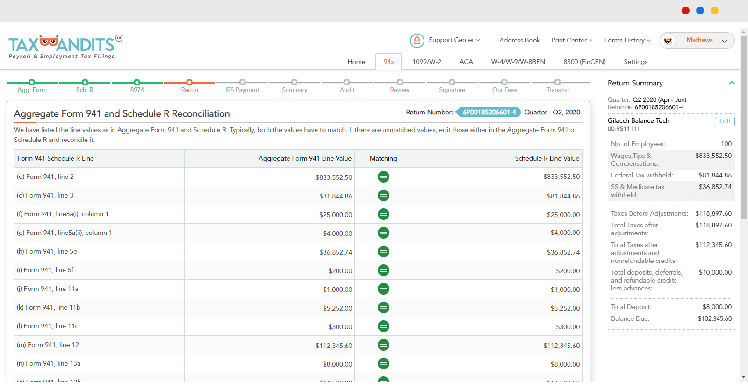The width and height of the screenshot is (748, 389).
Task: Click Schedule R value $4,000.00 for line 5a(ii)
Action: tap(565, 233)
